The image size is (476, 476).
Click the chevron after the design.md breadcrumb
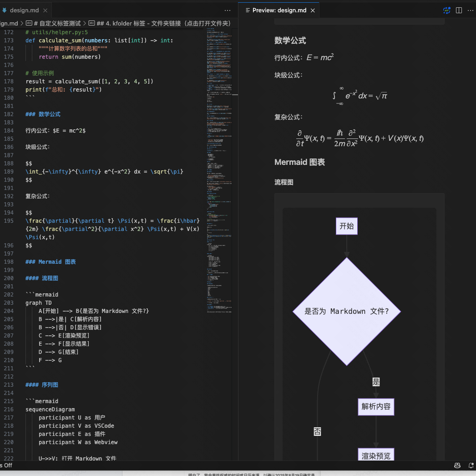tap(22, 23)
